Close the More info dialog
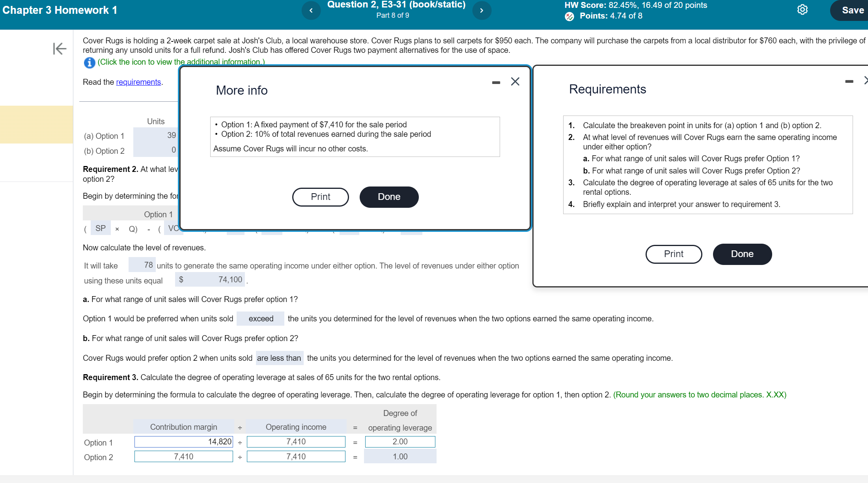 tap(515, 82)
